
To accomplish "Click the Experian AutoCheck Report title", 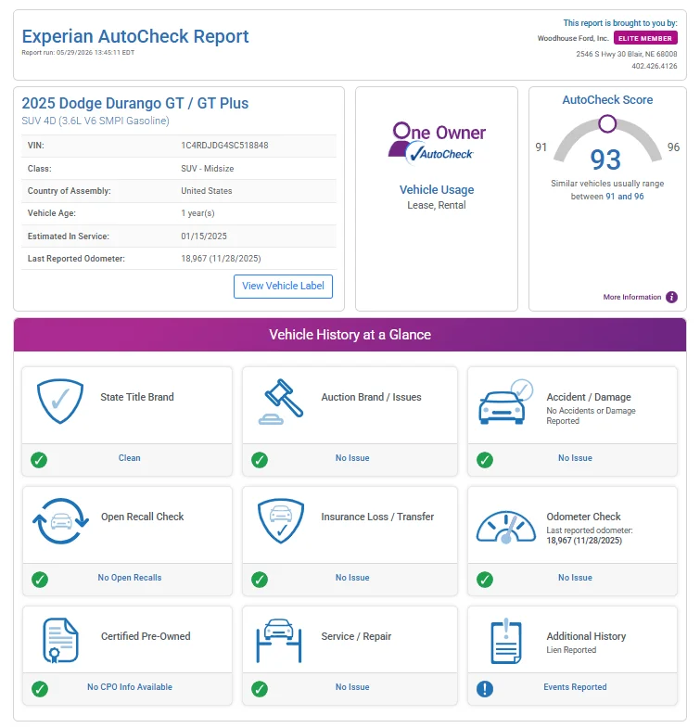I will pos(135,36).
